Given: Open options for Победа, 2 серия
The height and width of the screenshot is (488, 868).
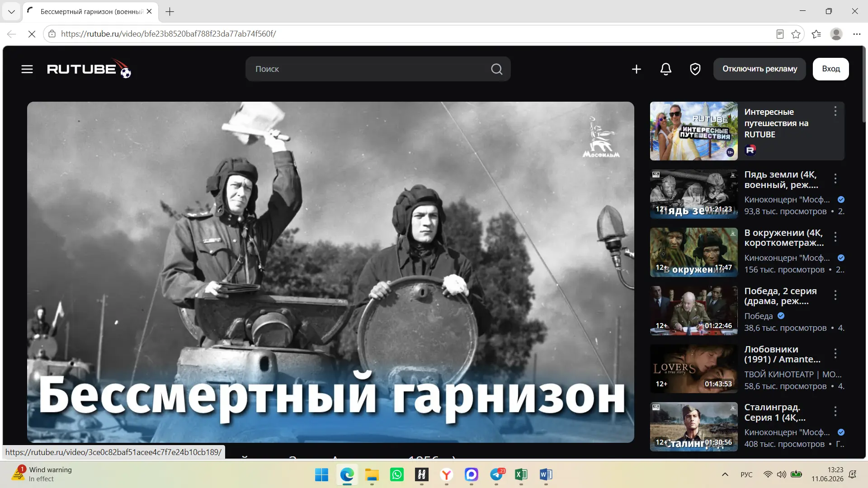Looking at the screenshot, I should 835,295.
